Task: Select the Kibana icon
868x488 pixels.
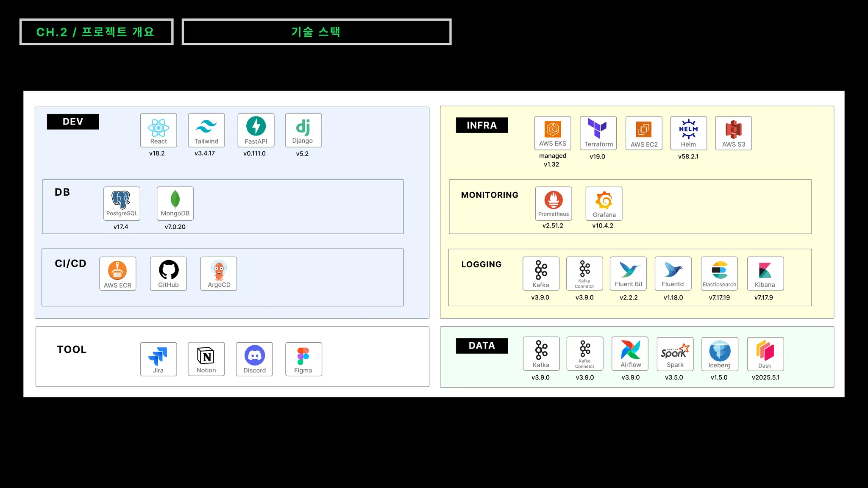Action: point(765,274)
